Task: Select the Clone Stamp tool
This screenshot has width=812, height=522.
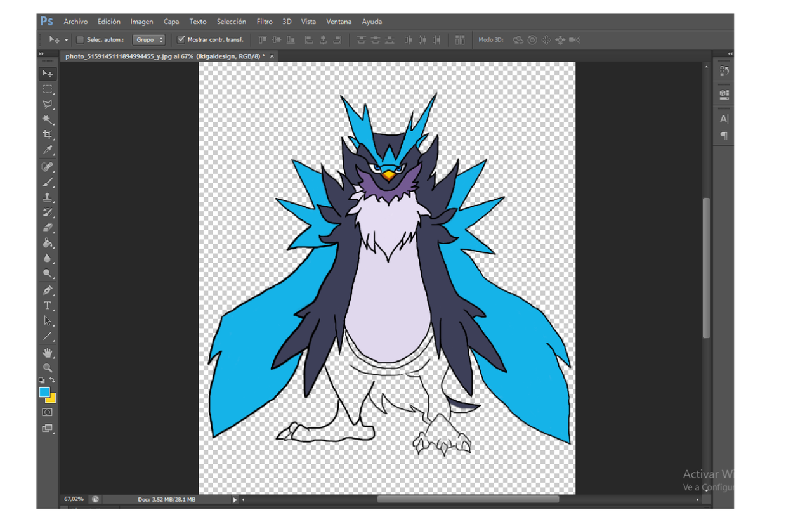Action: click(x=48, y=197)
